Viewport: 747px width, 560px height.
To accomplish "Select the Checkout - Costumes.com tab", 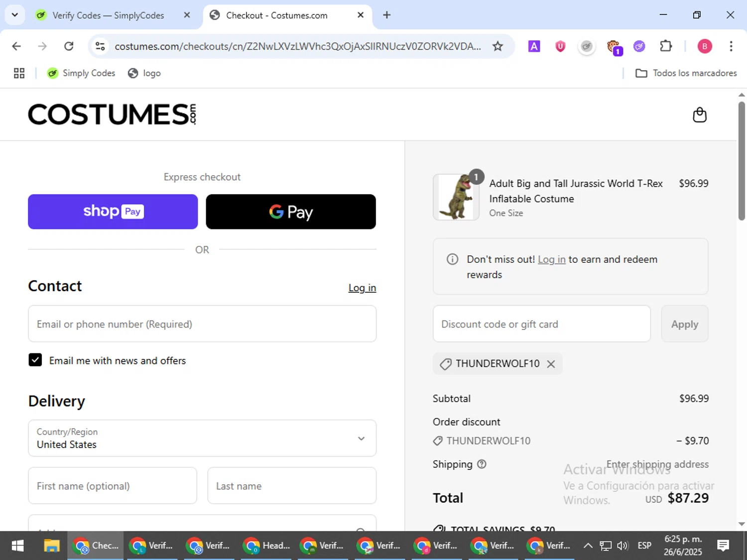I will [x=277, y=15].
